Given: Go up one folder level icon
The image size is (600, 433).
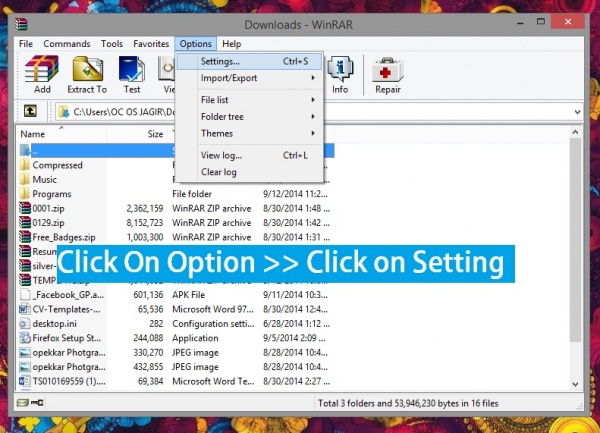Looking at the screenshot, I should point(30,111).
